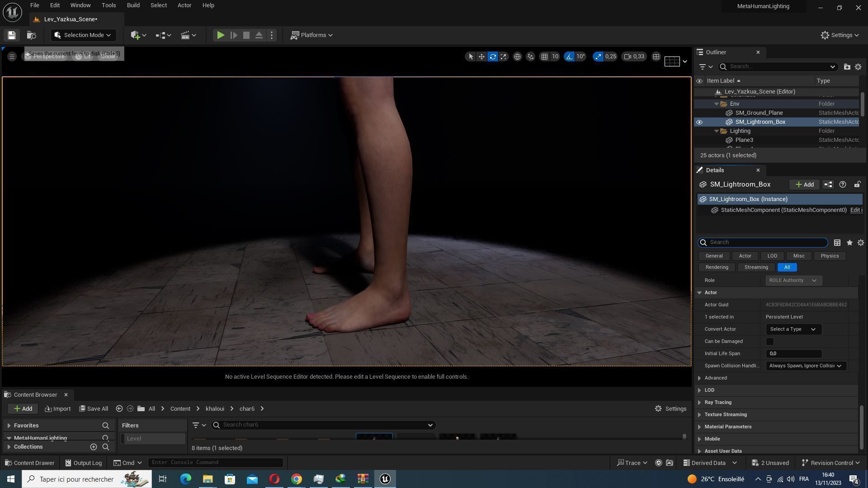Screen dimensions: 868x488
Task: Collapse the Lighting folder in Outliner
Action: [x=717, y=131]
